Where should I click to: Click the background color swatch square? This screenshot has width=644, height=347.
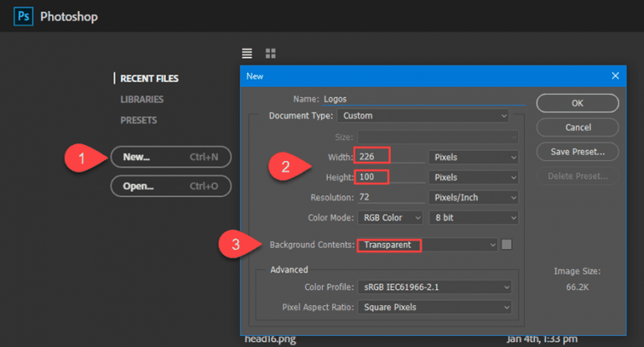click(506, 245)
